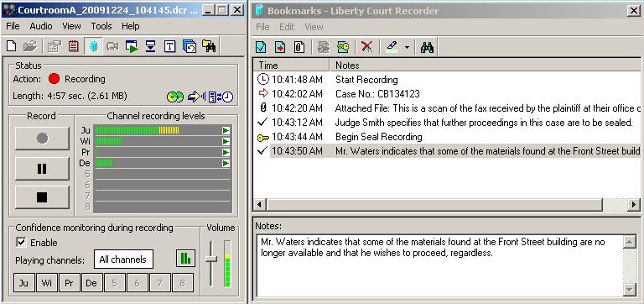The height and width of the screenshot is (304, 644).
Task: Open Edit menu in Bookmarks window
Action: (x=287, y=27)
